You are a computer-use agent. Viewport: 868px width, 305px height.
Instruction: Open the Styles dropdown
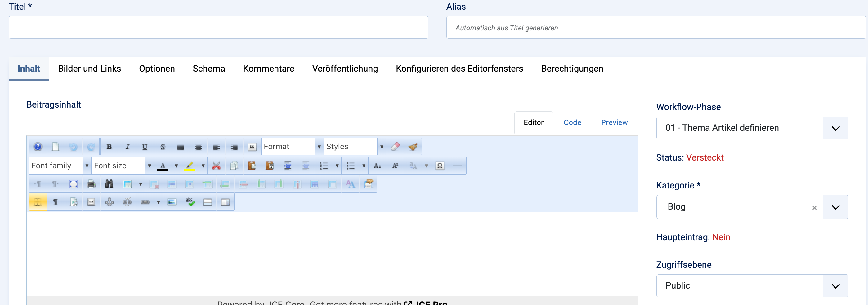point(355,146)
